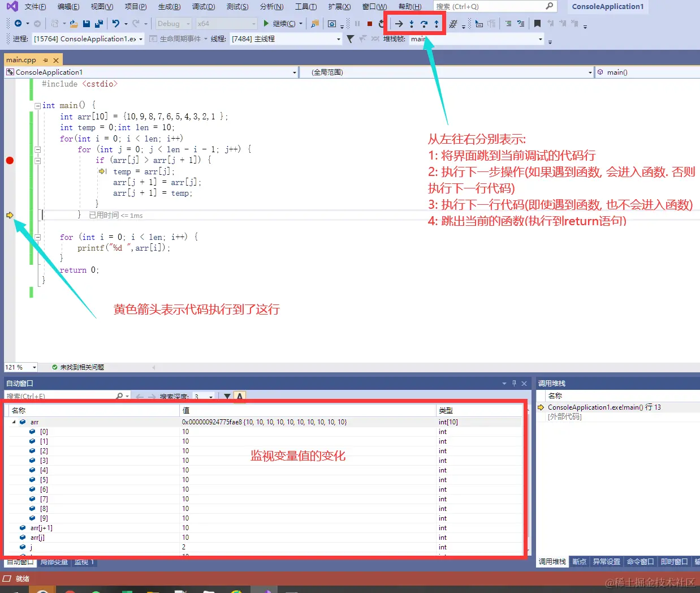700x593 pixels.
Task: Click the bookmark toolbar icon
Action: [x=537, y=24]
